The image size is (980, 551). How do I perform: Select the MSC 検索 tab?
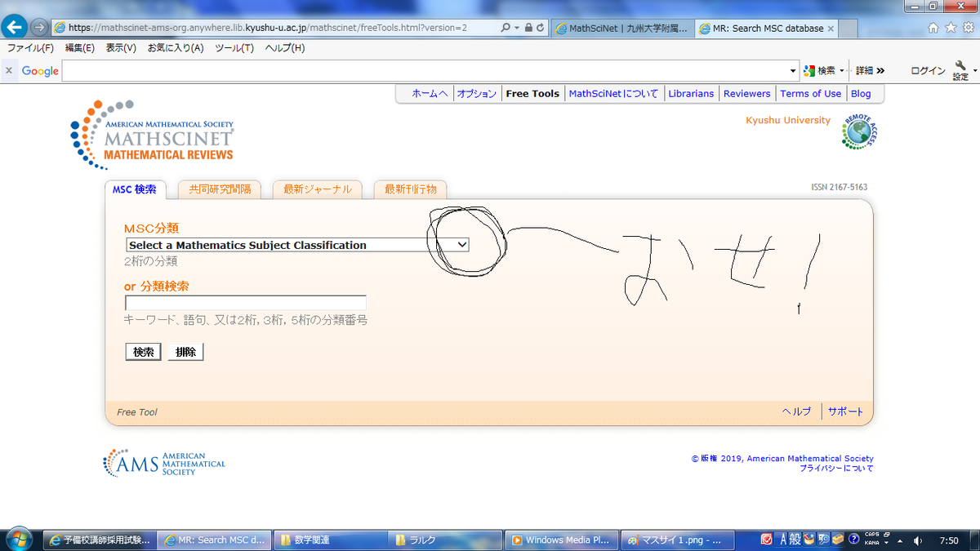pos(135,189)
